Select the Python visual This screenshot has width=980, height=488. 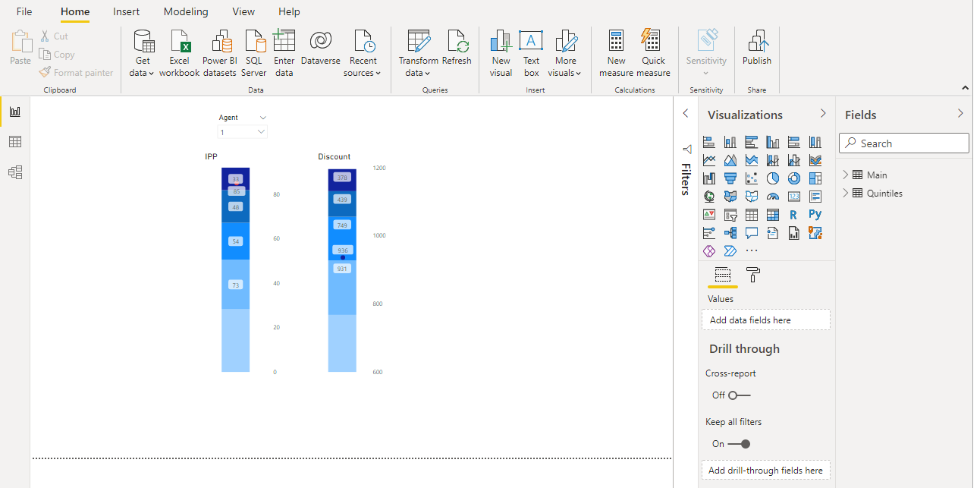point(815,215)
